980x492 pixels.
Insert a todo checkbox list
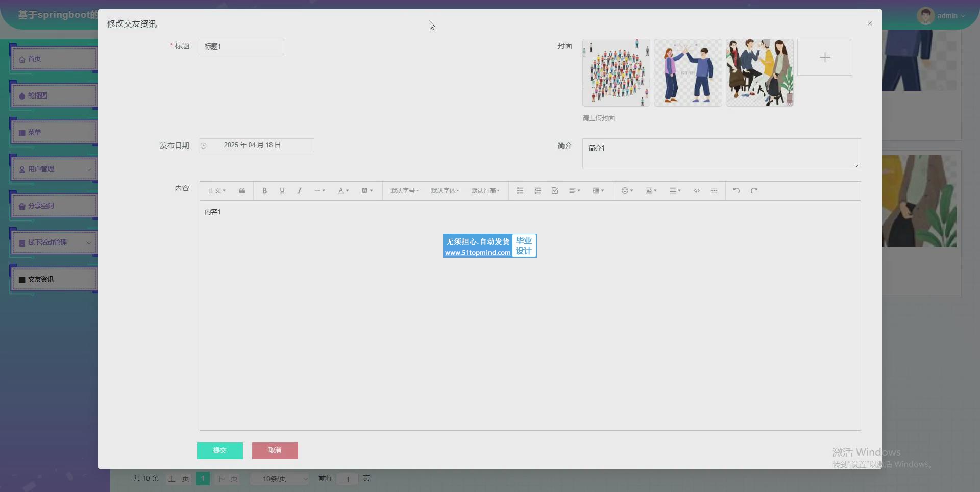pos(555,191)
